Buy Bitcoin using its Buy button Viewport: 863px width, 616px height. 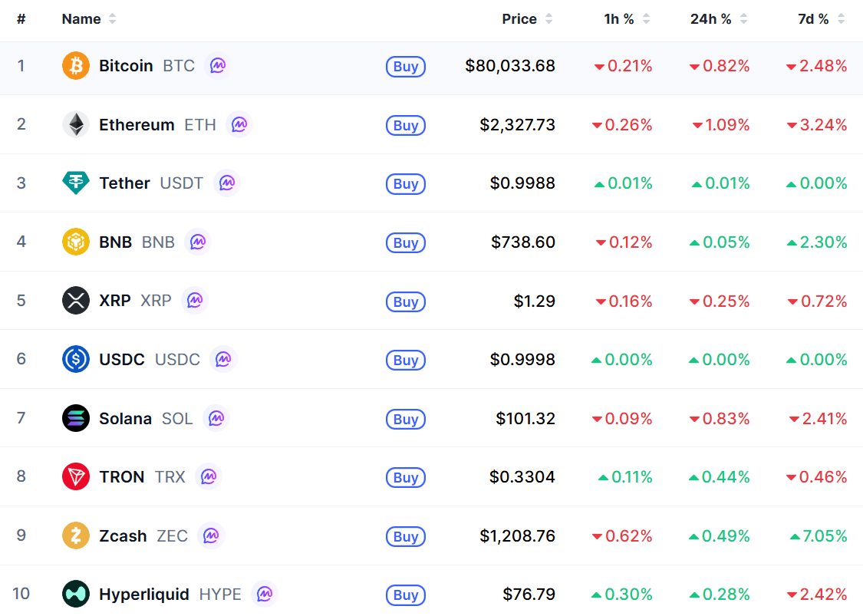tap(406, 66)
